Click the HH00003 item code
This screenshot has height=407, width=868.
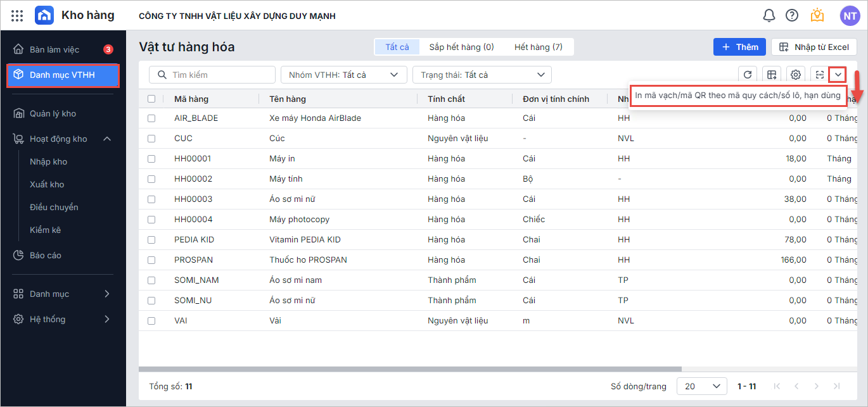(193, 199)
